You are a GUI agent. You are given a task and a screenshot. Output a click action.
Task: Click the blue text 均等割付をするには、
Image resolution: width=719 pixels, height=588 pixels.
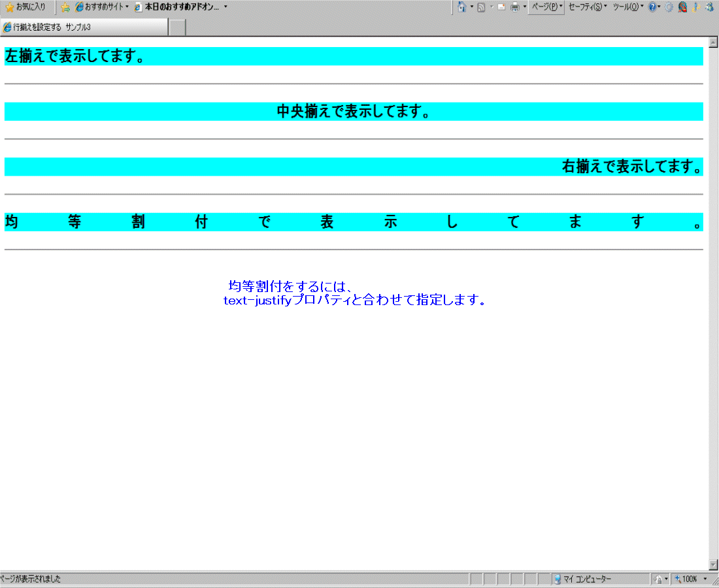(x=291, y=286)
